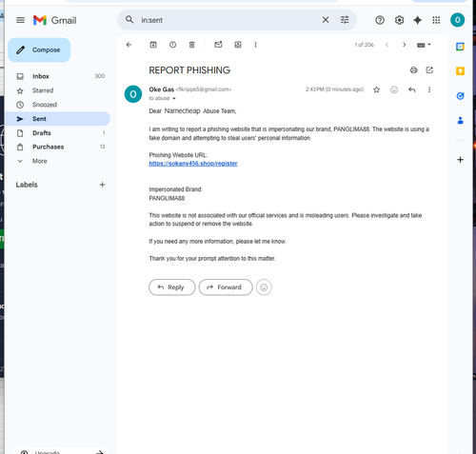Image resolution: width=476 pixels, height=454 pixels.
Task: Click the Labels heading
Action: click(27, 185)
